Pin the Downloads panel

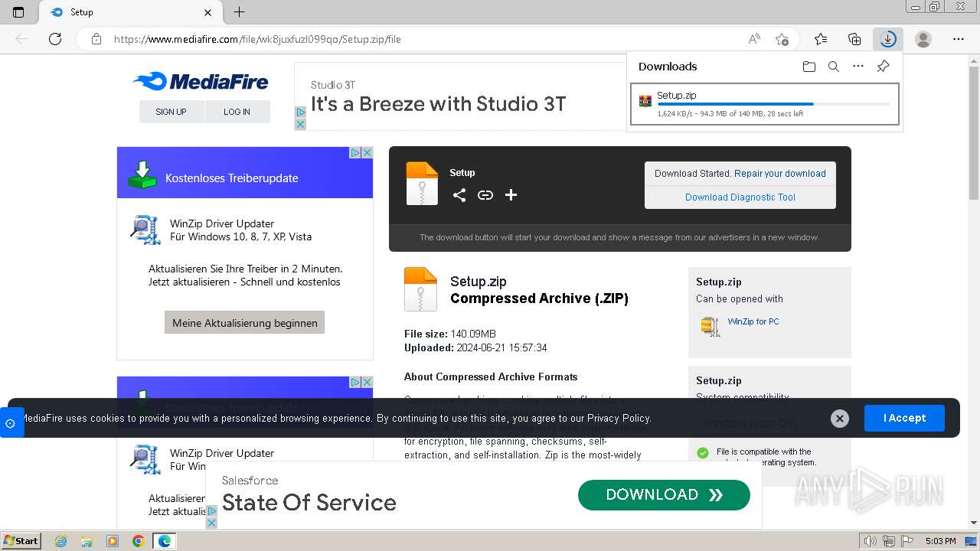(x=883, y=67)
